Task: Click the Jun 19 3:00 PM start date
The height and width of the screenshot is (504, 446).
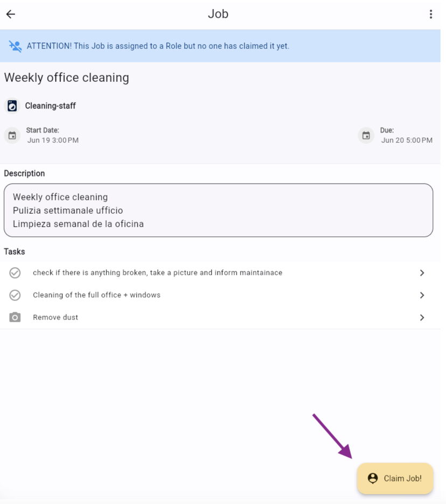Action: click(x=53, y=141)
